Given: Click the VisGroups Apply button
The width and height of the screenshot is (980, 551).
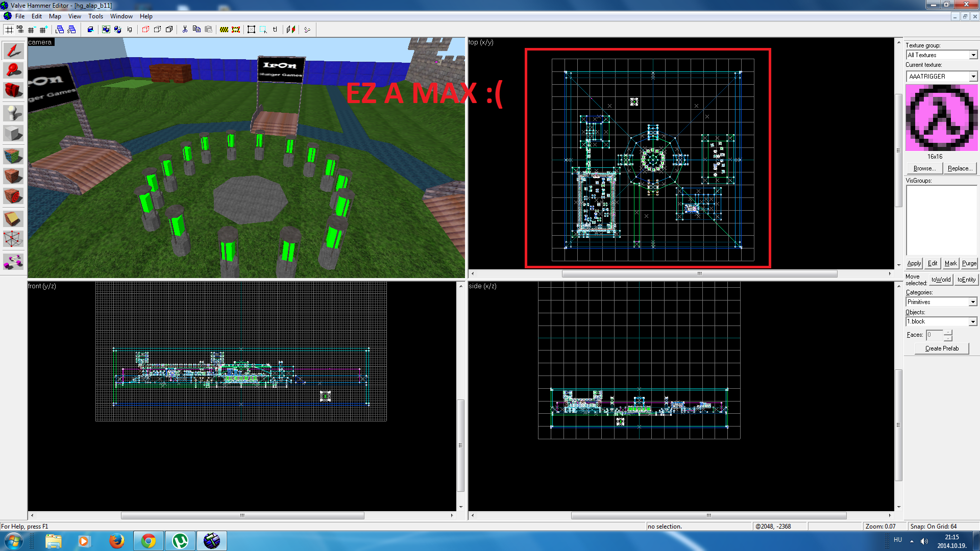Looking at the screenshot, I should click(x=914, y=263).
